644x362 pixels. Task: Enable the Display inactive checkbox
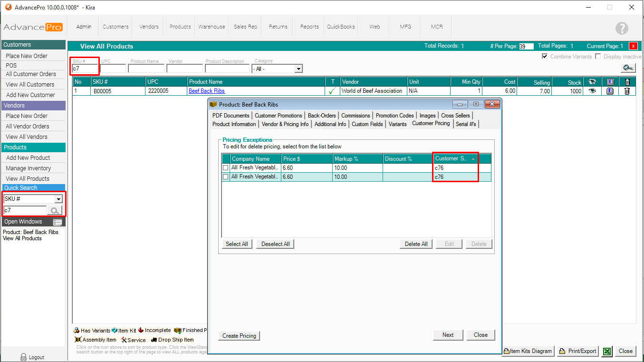point(598,57)
